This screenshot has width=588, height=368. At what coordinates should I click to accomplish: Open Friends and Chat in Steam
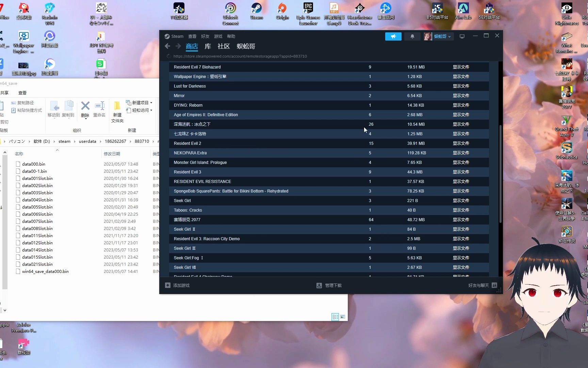pos(483,285)
